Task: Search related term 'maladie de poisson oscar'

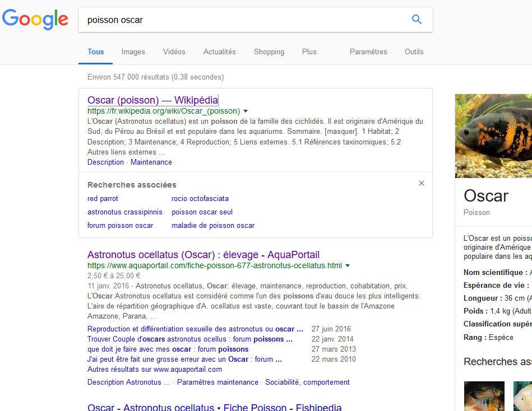Action: (x=213, y=226)
